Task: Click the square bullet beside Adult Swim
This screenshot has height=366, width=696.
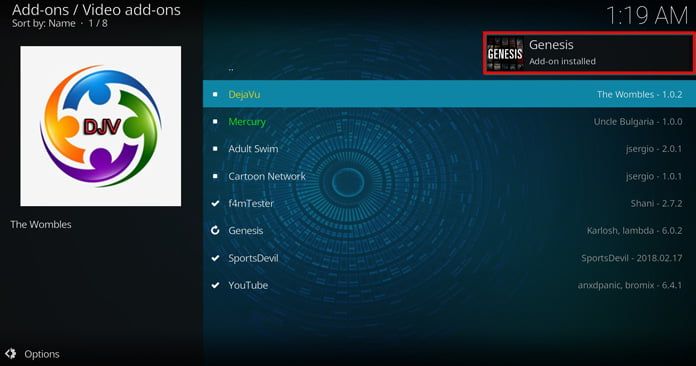Action: point(215,149)
